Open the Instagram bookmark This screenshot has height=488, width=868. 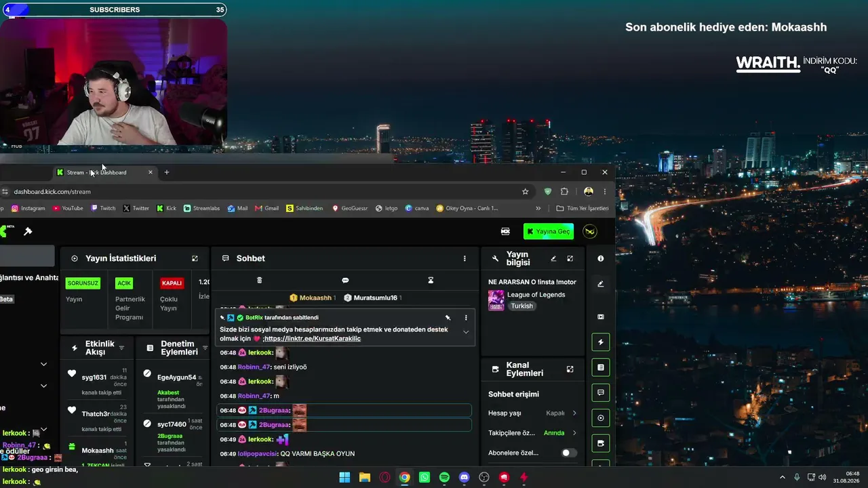coord(28,209)
